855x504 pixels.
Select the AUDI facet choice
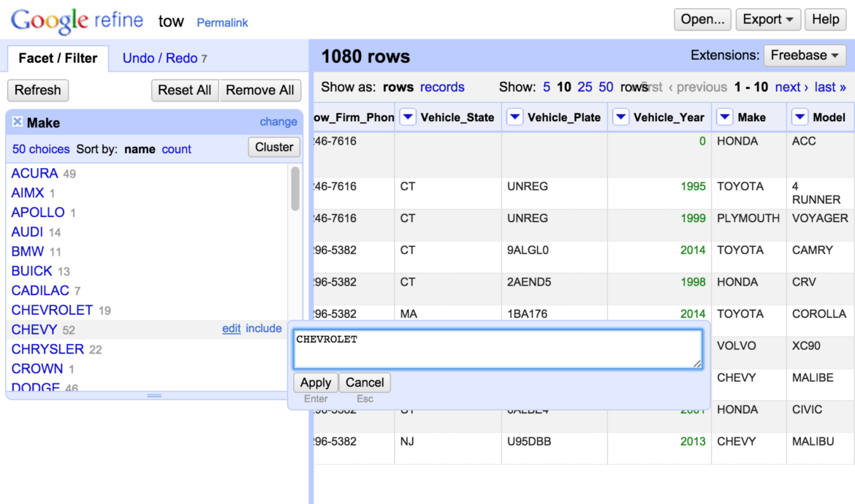tap(27, 232)
